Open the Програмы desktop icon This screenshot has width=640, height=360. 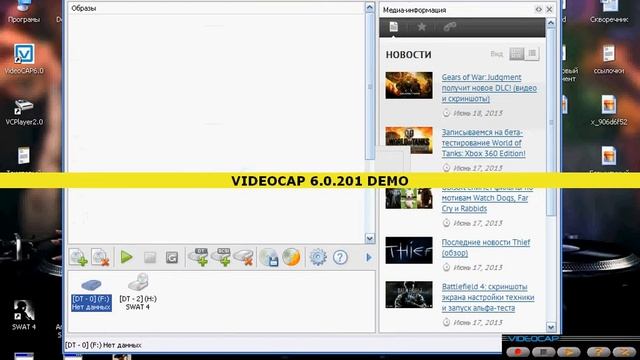tap(24, 12)
